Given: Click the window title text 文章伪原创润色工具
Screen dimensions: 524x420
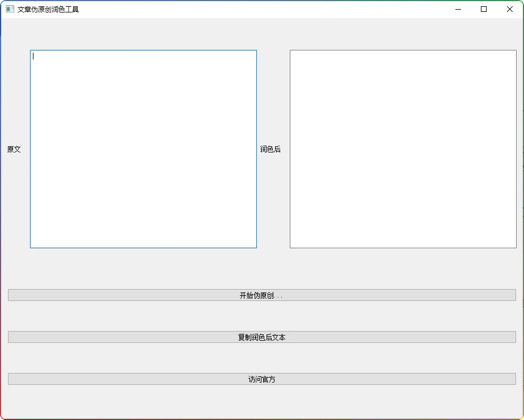Looking at the screenshot, I should pos(48,9).
